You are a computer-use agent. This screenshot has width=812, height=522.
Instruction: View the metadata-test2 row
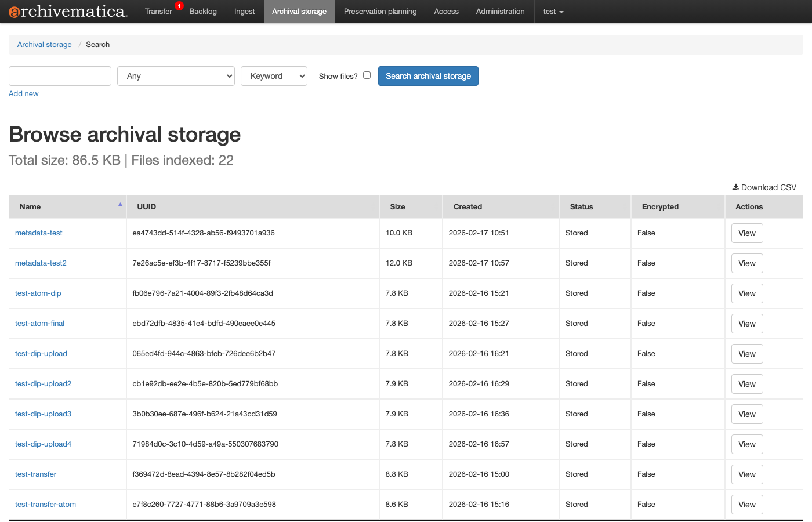(747, 263)
